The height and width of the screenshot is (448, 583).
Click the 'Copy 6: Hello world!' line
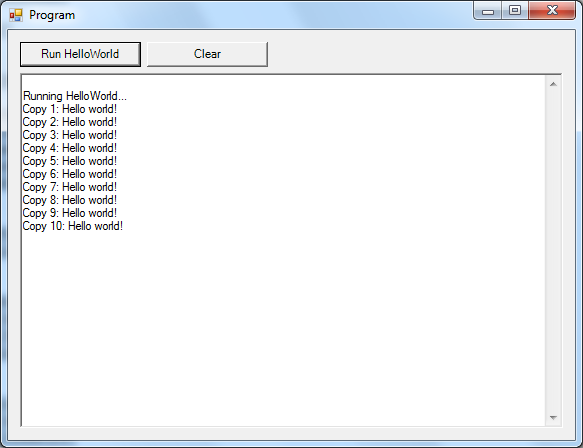pyautogui.click(x=70, y=174)
